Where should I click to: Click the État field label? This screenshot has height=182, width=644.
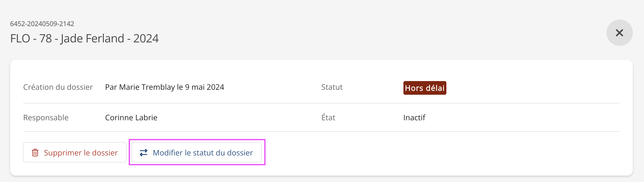coord(328,118)
